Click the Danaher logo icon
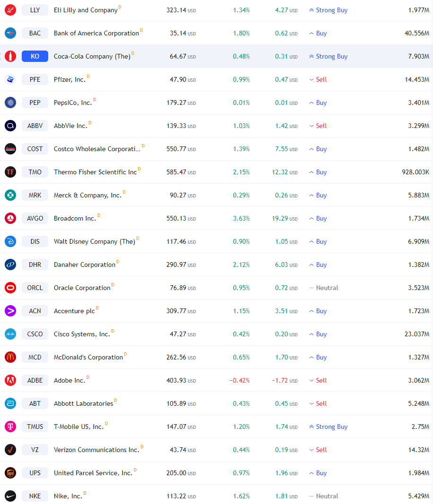Screen dimensions: 433x504 [x=10, y=265]
